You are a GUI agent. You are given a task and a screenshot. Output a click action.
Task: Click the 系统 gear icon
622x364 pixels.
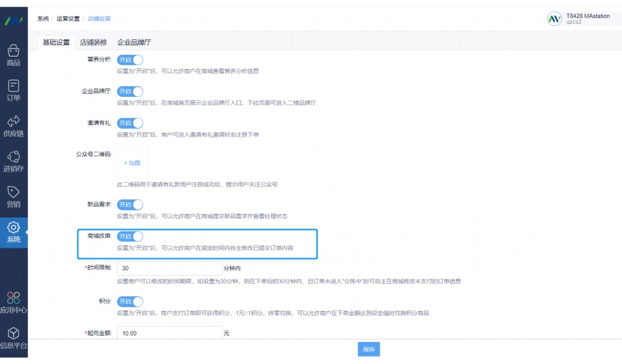tap(14, 228)
